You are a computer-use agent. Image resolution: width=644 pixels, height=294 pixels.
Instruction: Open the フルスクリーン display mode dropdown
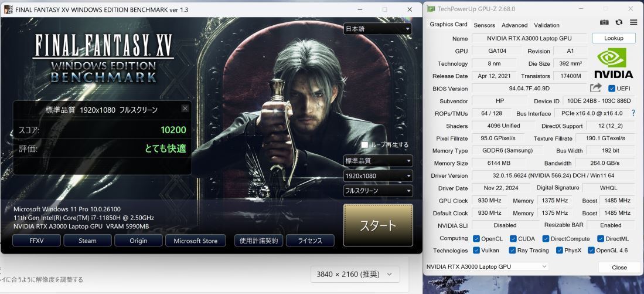point(378,191)
